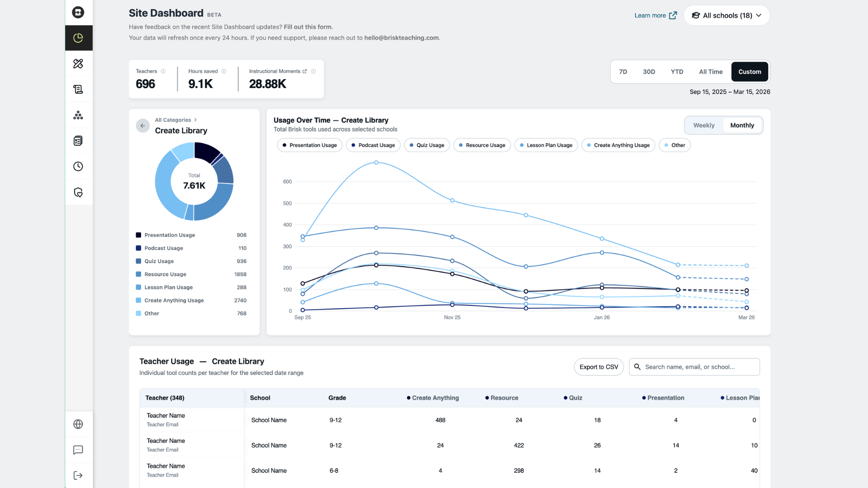The width and height of the screenshot is (868, 488).
Task: Open the globe language icon in the sidebar
Action: [x=78, y=424]
